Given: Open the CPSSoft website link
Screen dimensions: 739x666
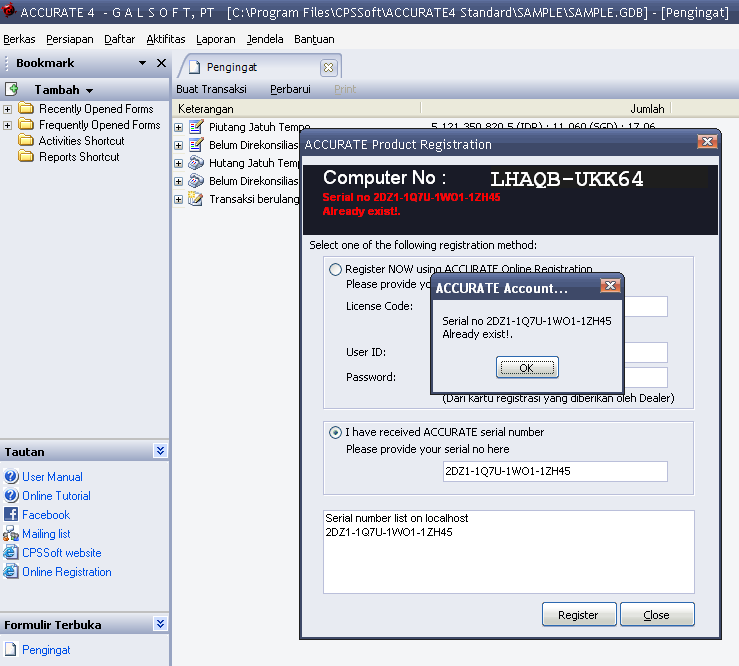Looking at the screenshot, I should [x=62, y=552].
